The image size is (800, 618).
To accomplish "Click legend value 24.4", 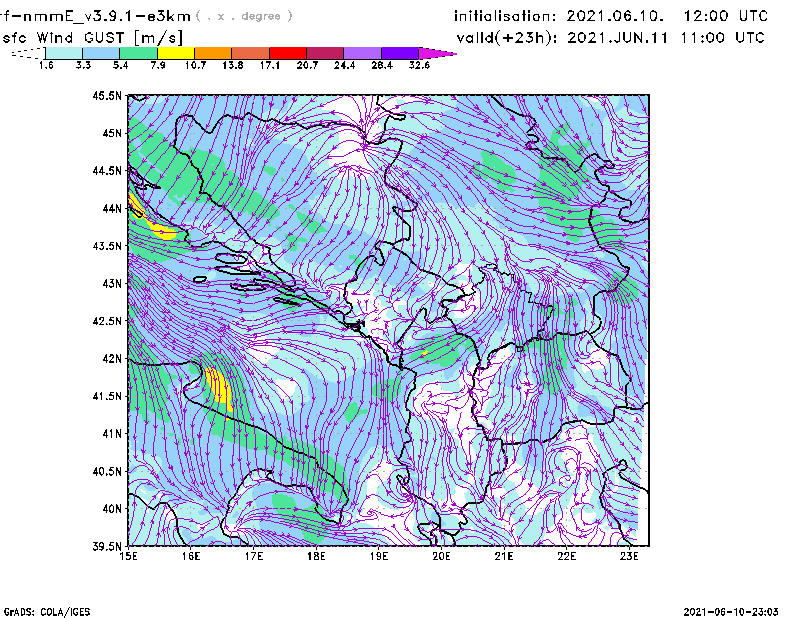I will click(344, 65).
